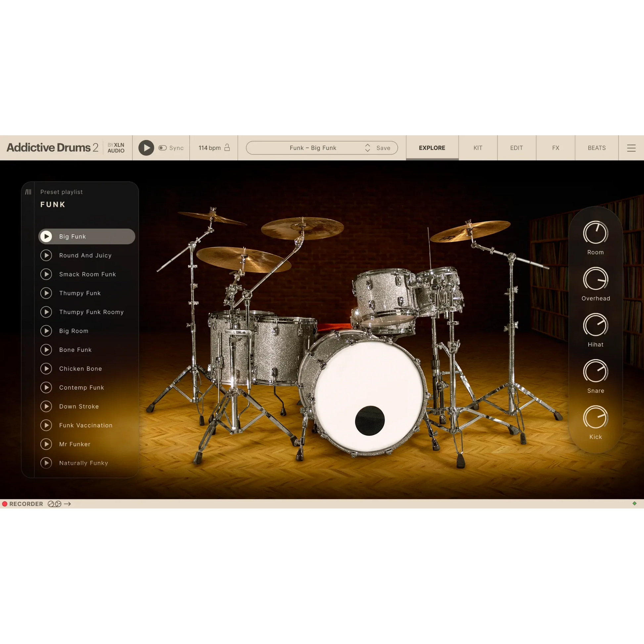The image size is (644, 644).
Task: Select the Smack Room Funk preset name
Action: coord(87,274)
